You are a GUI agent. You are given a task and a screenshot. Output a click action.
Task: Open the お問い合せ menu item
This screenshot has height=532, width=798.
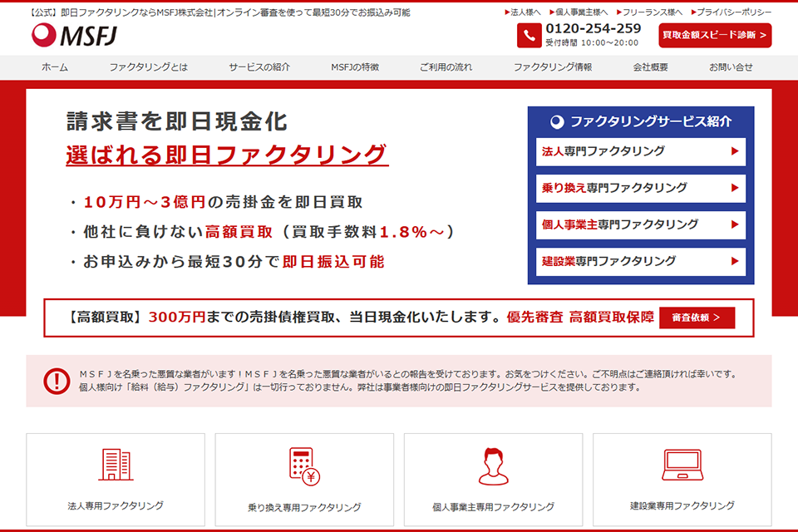[x=731, y=67]
